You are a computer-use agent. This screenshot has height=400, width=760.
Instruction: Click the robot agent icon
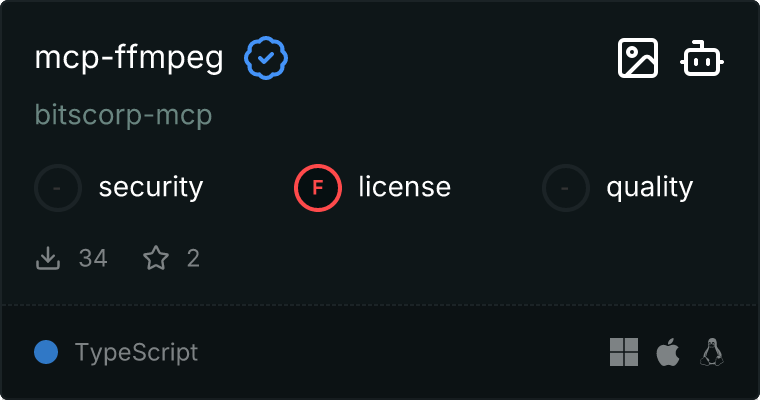[703, 59]
